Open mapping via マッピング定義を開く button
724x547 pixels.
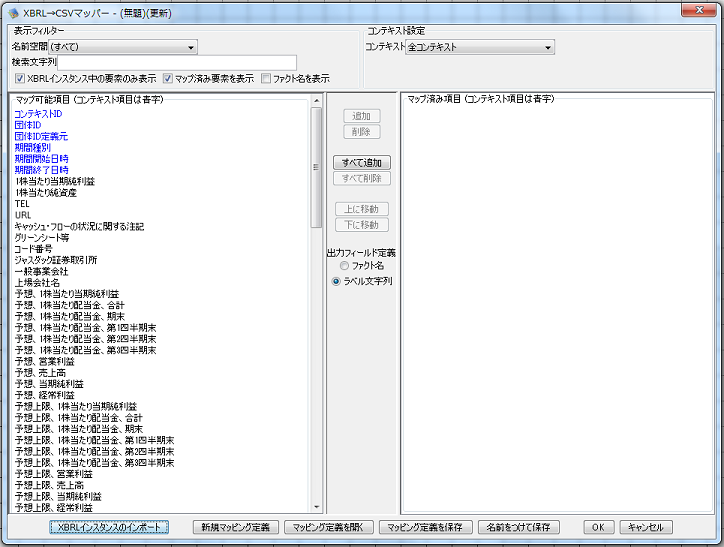click(x=329, y=527)
